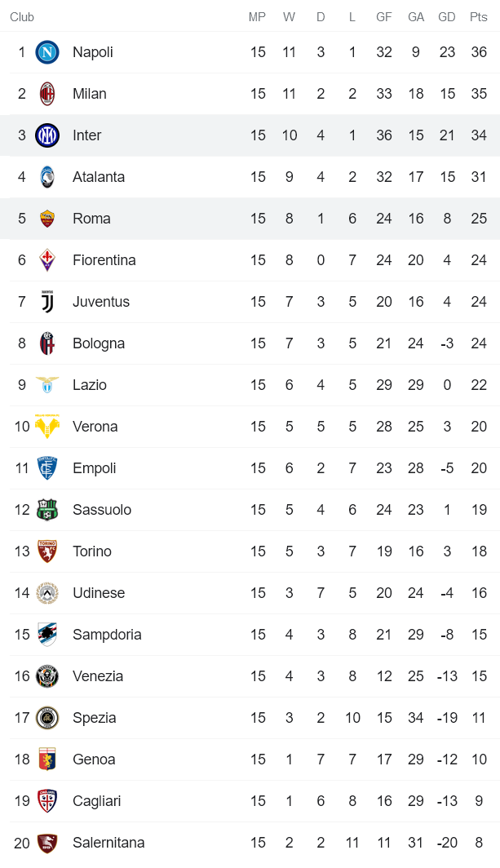500x868 pixels.
Task: Open the Empoli team link
Action: [x=94, y=468]
